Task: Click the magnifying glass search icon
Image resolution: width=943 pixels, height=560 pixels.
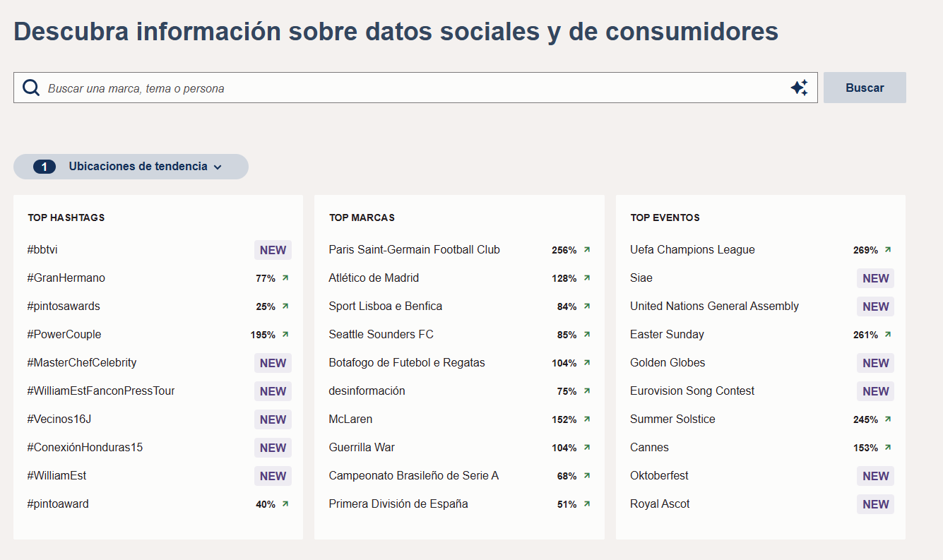Action: [31, 88]
